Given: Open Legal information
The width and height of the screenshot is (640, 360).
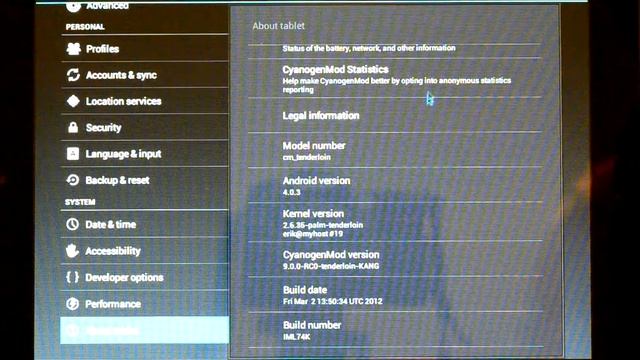Looking at the screenshot, I should point(395,115).
